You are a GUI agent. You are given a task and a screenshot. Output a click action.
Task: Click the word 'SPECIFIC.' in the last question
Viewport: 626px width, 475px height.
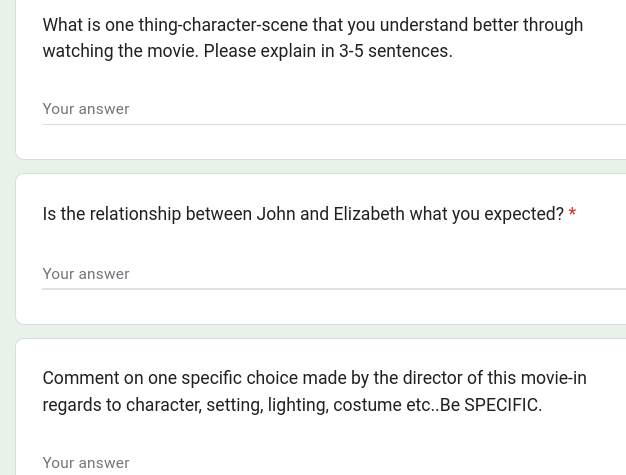point(503,405)
